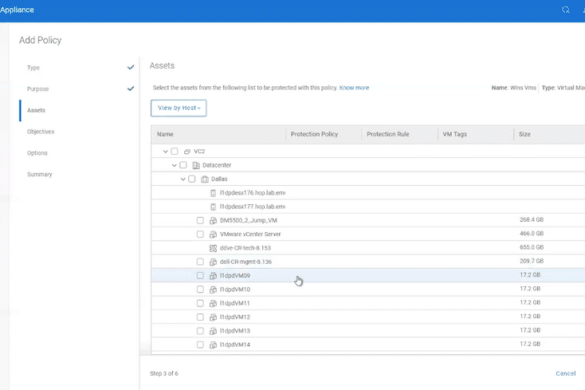Click the 655.0 GB size value
The width and height of the screenshot is (585, 390).
point(531,247)
